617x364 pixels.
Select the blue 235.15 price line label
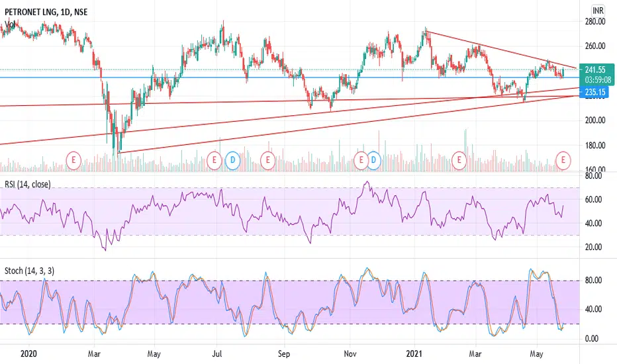pyautogui.click(x=594, y=93)
